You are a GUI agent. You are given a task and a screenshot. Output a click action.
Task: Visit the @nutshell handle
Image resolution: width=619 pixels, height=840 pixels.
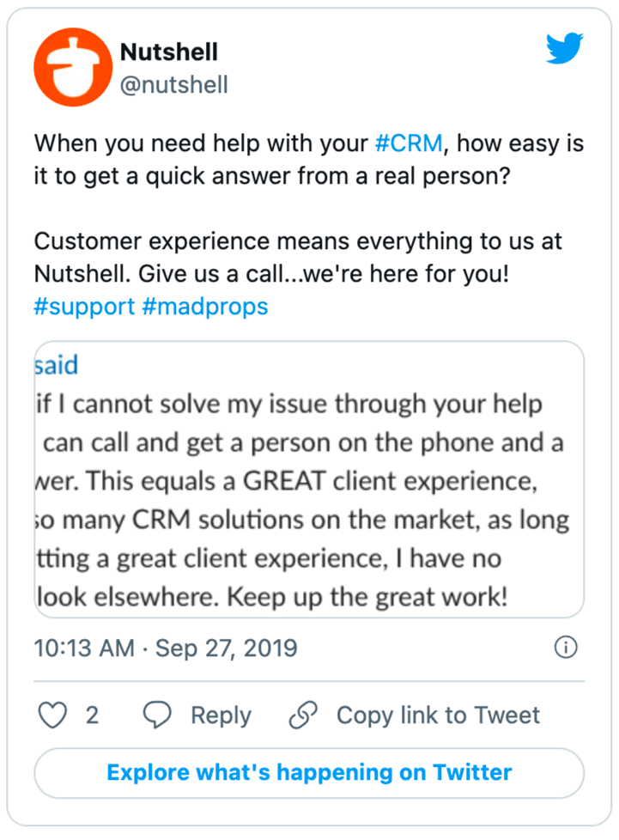tap(174, 84)
